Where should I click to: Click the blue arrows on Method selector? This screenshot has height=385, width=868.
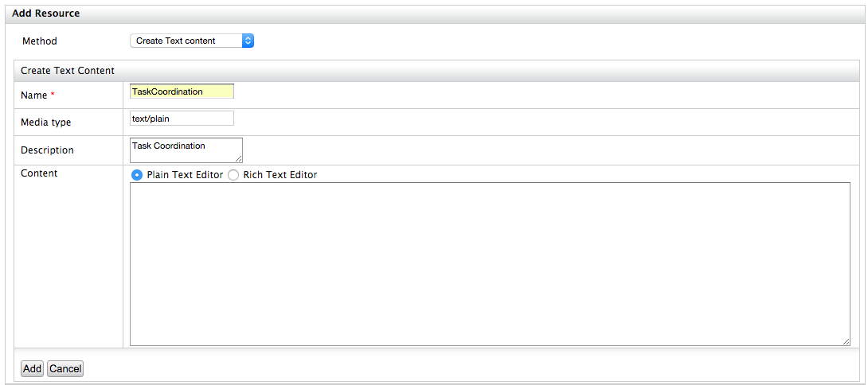[248, 41]
